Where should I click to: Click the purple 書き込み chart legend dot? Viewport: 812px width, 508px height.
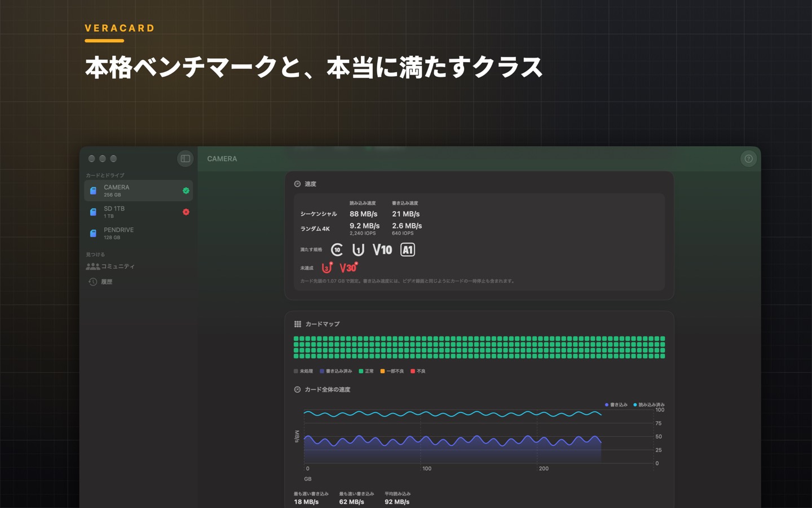pos(607,405)
